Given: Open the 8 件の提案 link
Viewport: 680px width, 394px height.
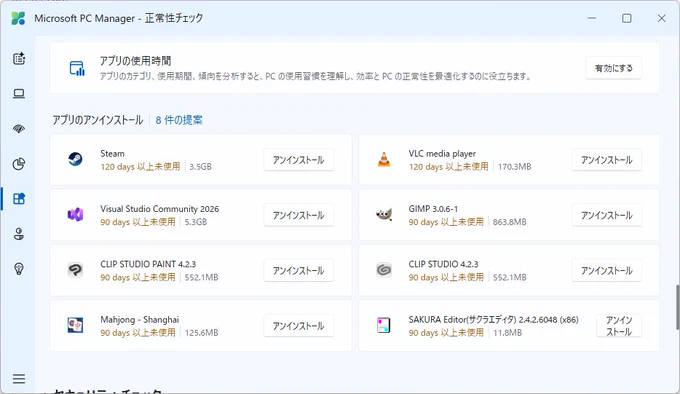Looking at the screenshot, I should point(179,120).
